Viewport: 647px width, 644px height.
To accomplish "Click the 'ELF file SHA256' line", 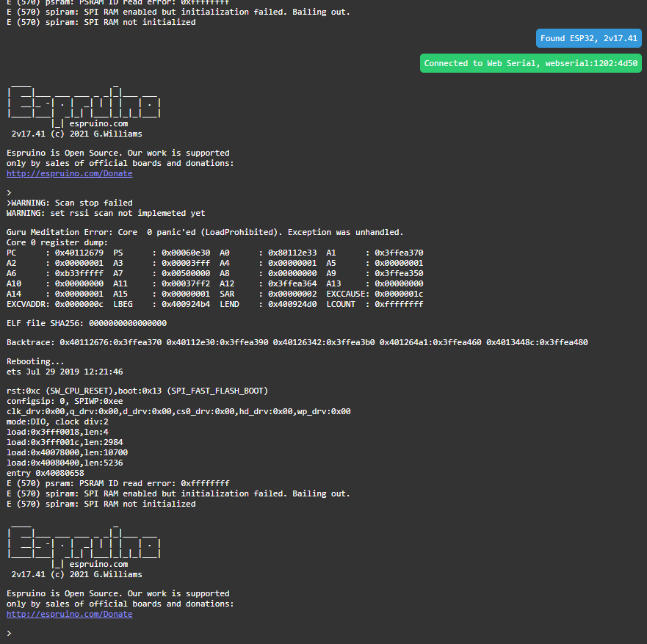I will click(87, 323).
